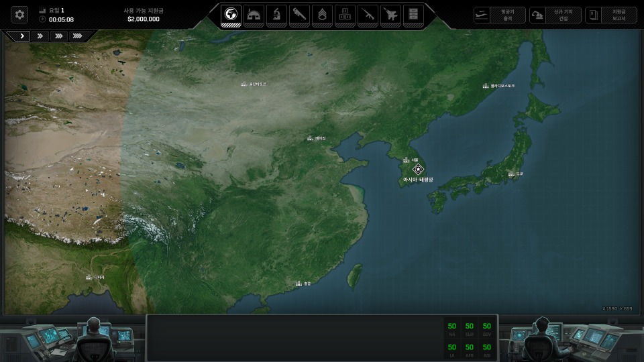The height and width of the screenshot is (362, 644).
Task: Click the EUR region funding value
Action: tap(470, 326)
